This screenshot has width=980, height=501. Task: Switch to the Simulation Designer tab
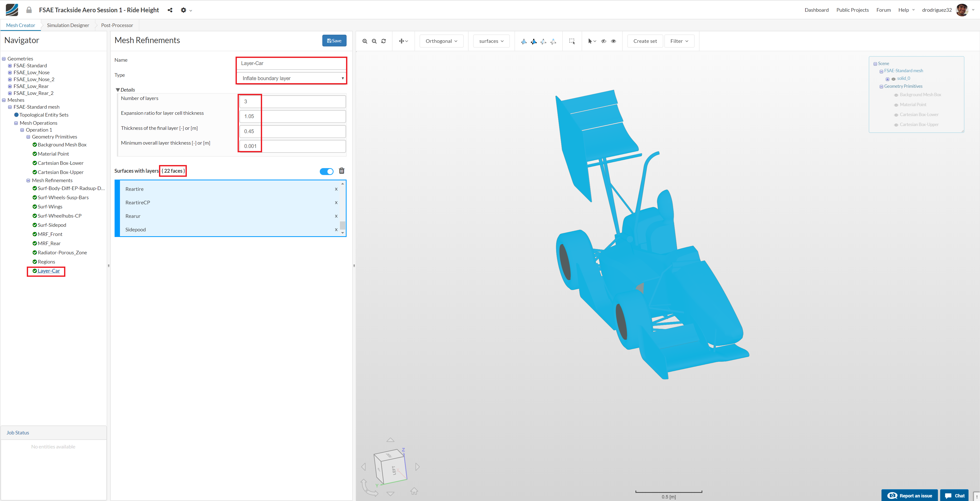pyautogui.click(x=68, y=26)
